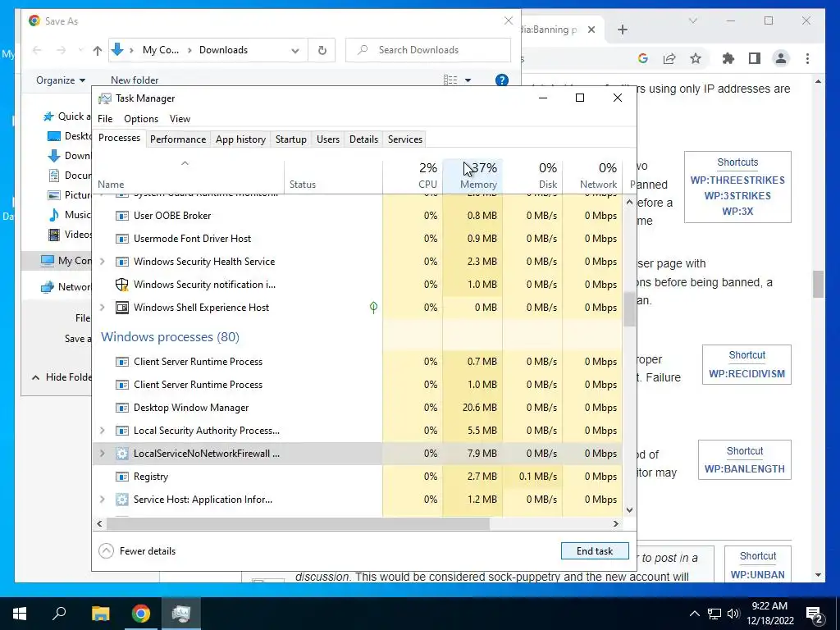Expand the Local Security Authority Process row
The width and height of the screenshot is (840, 630).
[x=103, y=431]
